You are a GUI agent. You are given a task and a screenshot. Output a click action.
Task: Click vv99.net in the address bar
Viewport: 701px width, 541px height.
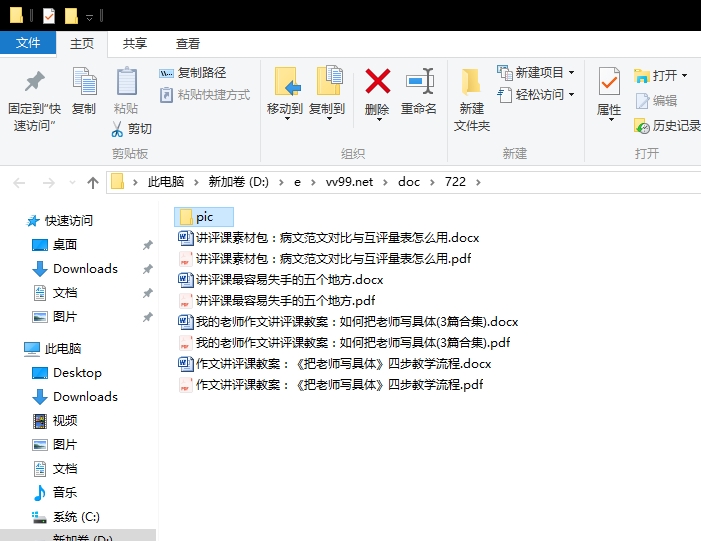(x=349, y=182)
